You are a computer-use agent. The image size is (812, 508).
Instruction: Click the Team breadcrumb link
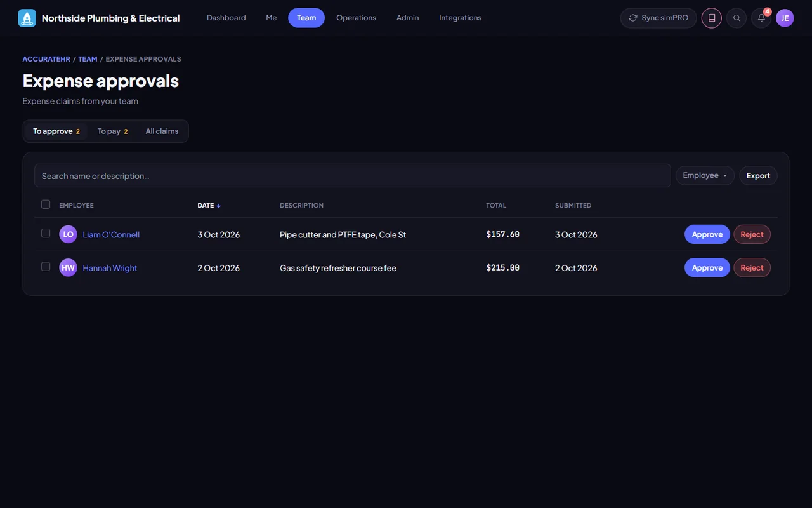coord(88,59)
